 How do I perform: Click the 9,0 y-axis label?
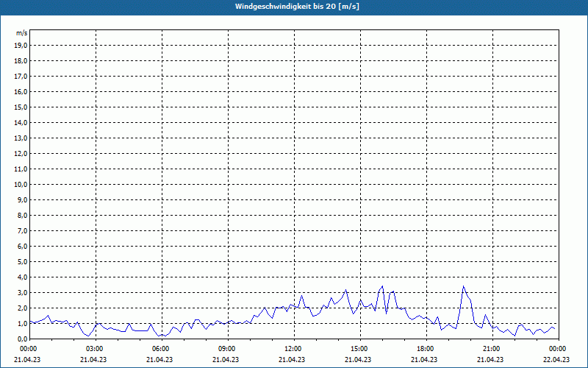point(22,199)
